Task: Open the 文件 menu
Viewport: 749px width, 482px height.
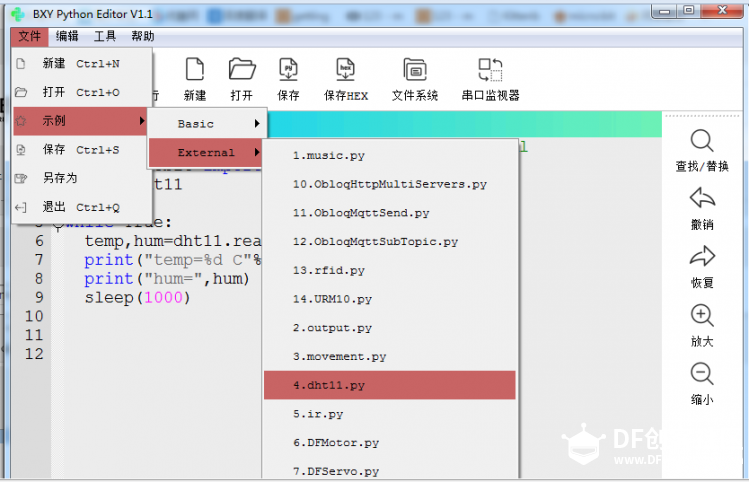Action: [x=30, y=36]
